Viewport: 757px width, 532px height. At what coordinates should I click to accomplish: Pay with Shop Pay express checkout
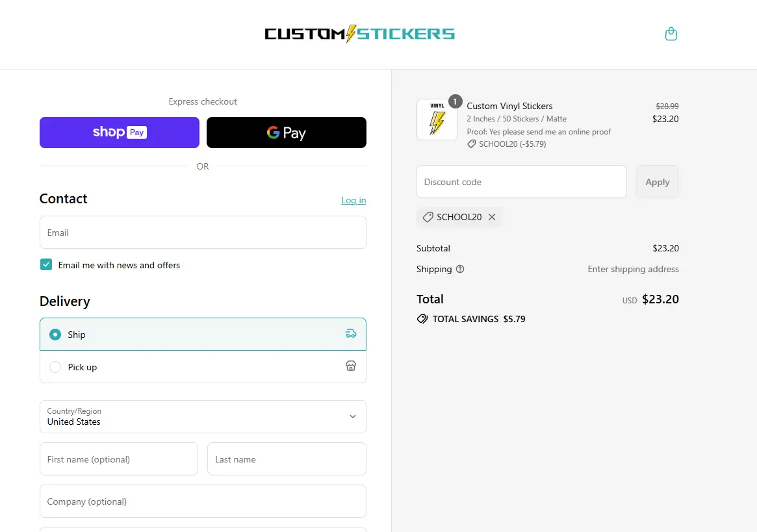point(120,133)
